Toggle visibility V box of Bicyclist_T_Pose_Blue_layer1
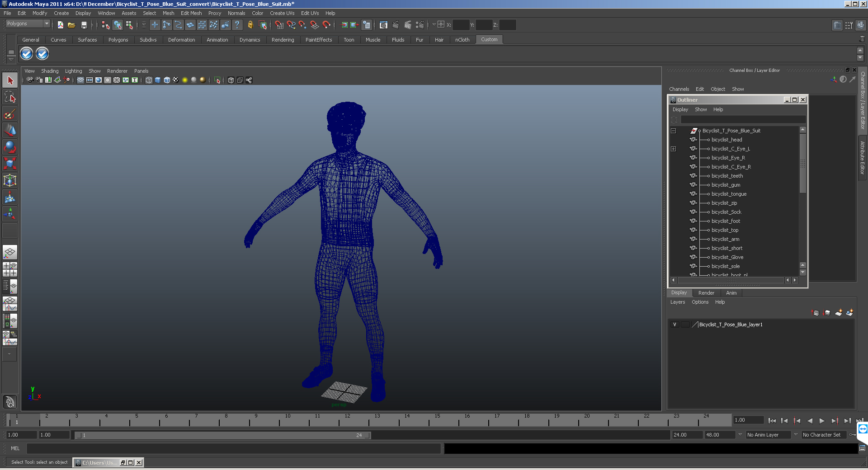The image size is (868, 470). click(675, 324)
